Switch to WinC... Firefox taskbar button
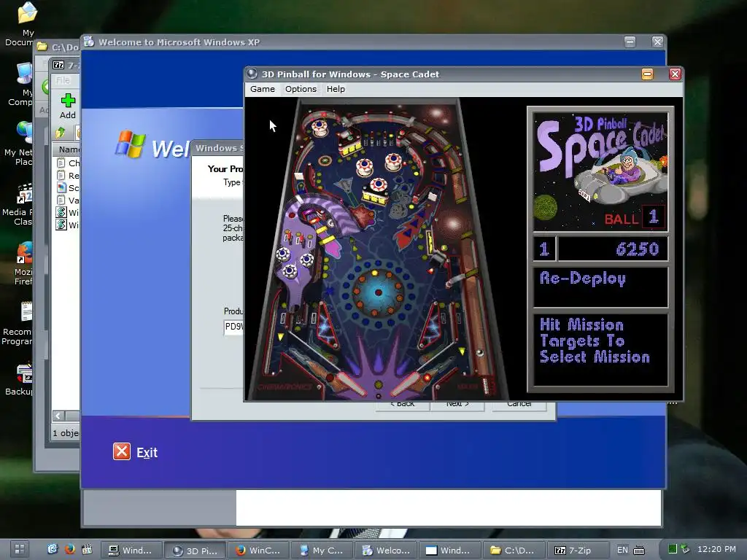Image resolution: width=747 pixels, height=560 pixels. coord(259,551)
